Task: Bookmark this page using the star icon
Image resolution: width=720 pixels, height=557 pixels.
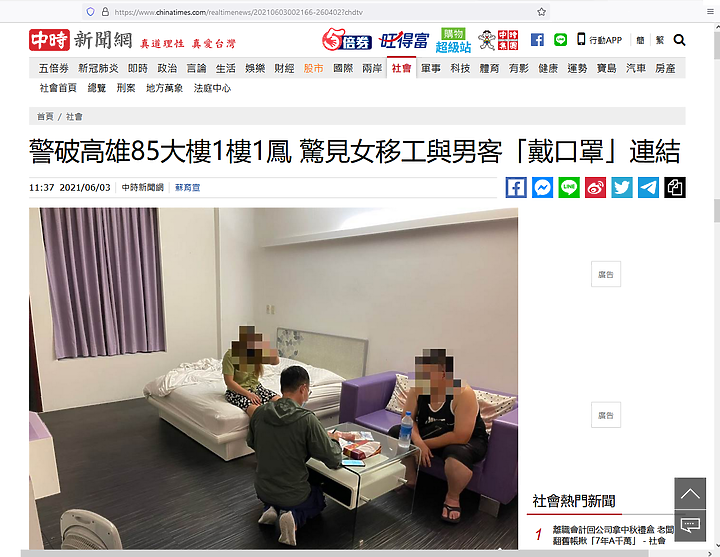Action: click(541, 12)
